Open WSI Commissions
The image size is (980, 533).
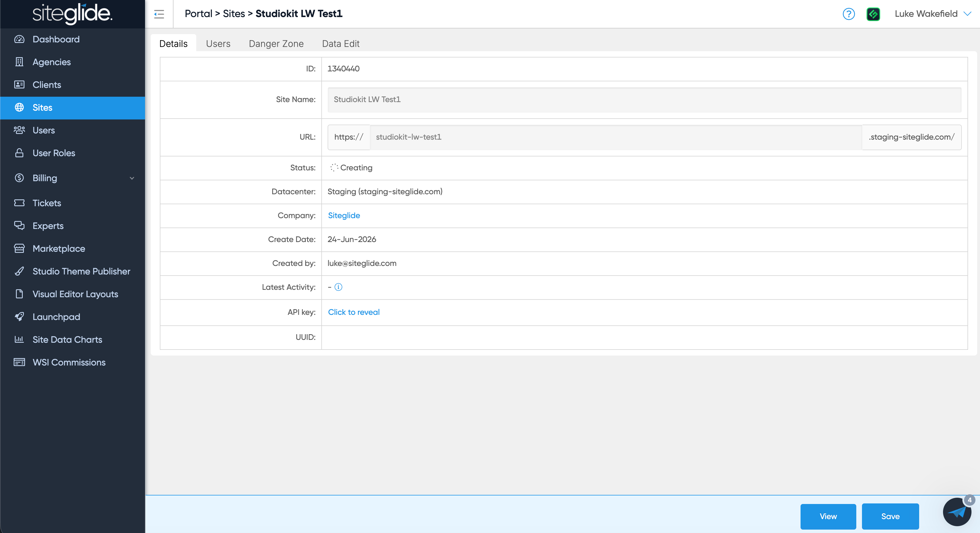click(x=72, y=362)
